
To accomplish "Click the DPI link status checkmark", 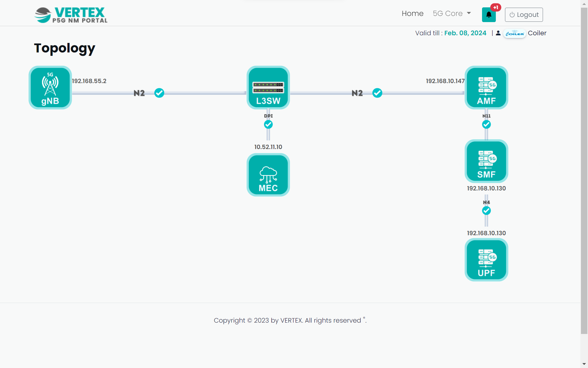I will point(268,125).
